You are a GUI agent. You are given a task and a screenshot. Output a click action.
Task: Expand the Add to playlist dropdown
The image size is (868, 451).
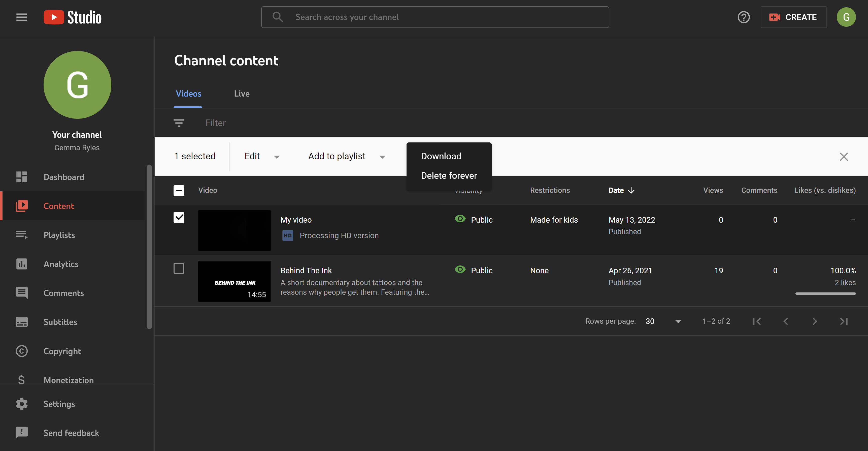point(346,157)
